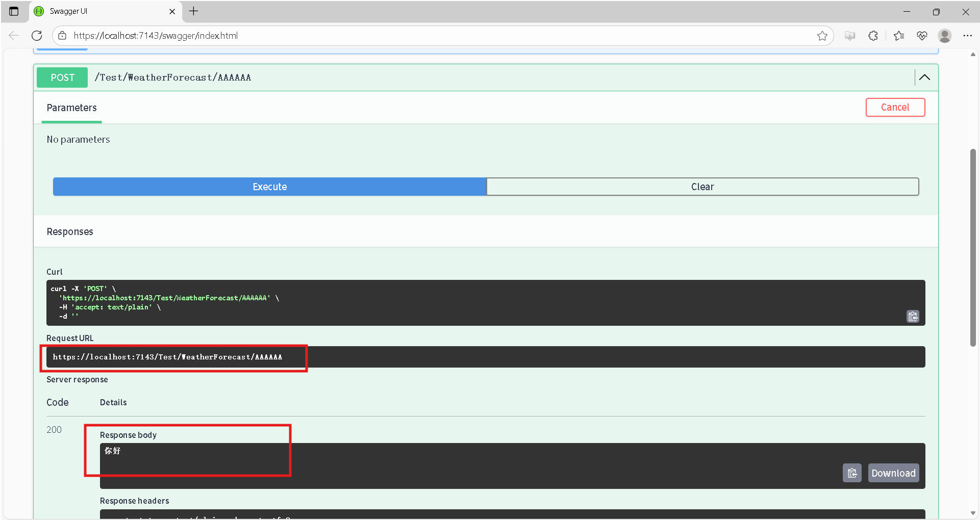View site information lock icon
Image resolution: width=980 pixels, height=520 pixels.
tap(62, 36)
